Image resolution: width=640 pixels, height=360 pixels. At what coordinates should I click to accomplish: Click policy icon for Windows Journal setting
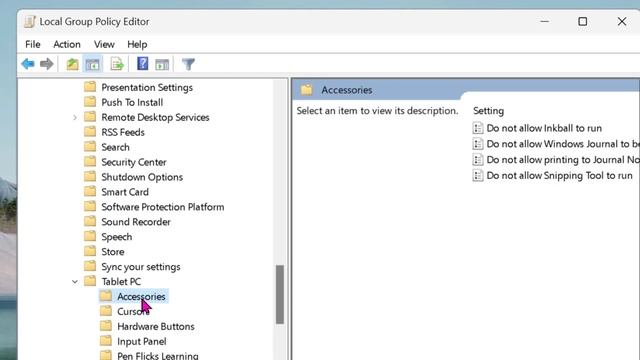click(478, 144)
